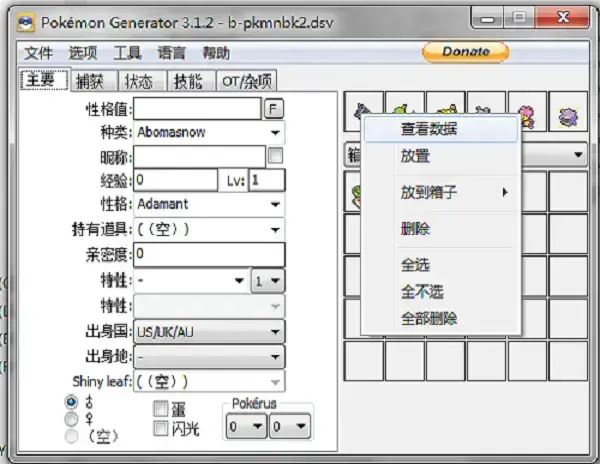Select the blue-grey Pokémon in the first party slot
The width and height of the screenshot is (600, 464).
point(360,112)
